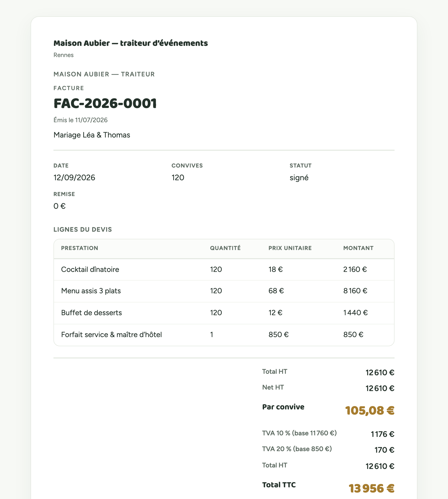Image resolution: width=448 pixels, height=499 pixels.
Task: Click the invoice number FAC-2026-0001
Action: tap(105, 103)
